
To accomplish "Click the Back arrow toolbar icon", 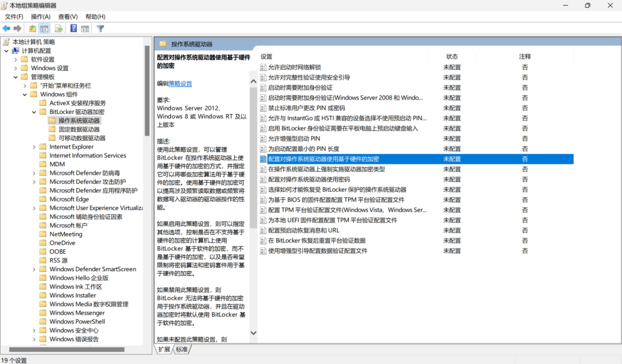I will [x=7, y=29].
